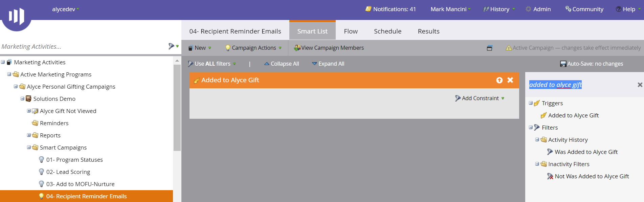Viewport: 644px width, 202px height.
Task: Click the Active Campaign warning icon
Action: tap(509, 48)
